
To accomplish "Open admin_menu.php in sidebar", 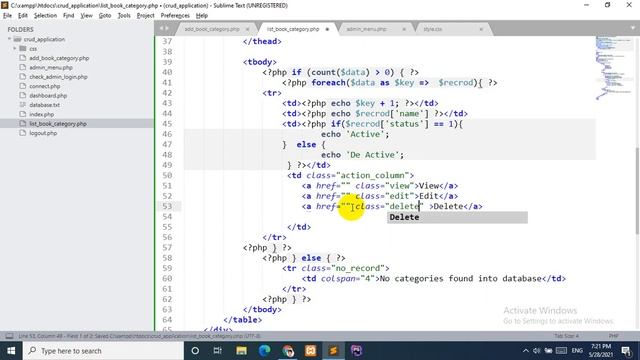I will point(51,67).
